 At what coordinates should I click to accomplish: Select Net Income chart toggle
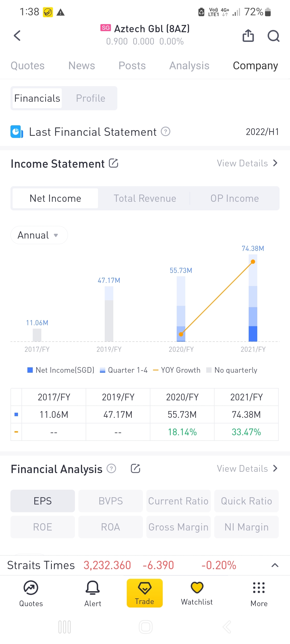tap(55, 198)
